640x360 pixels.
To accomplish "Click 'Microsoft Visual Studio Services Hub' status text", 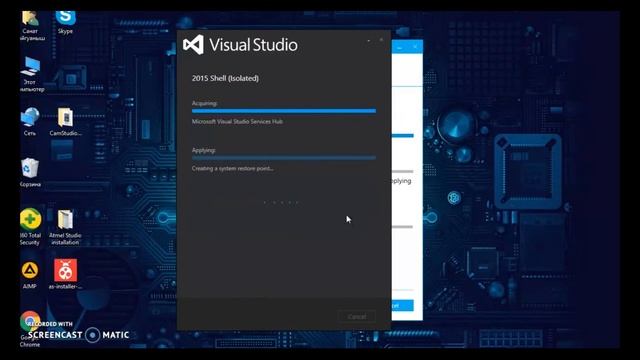I will tap(237, 122).
